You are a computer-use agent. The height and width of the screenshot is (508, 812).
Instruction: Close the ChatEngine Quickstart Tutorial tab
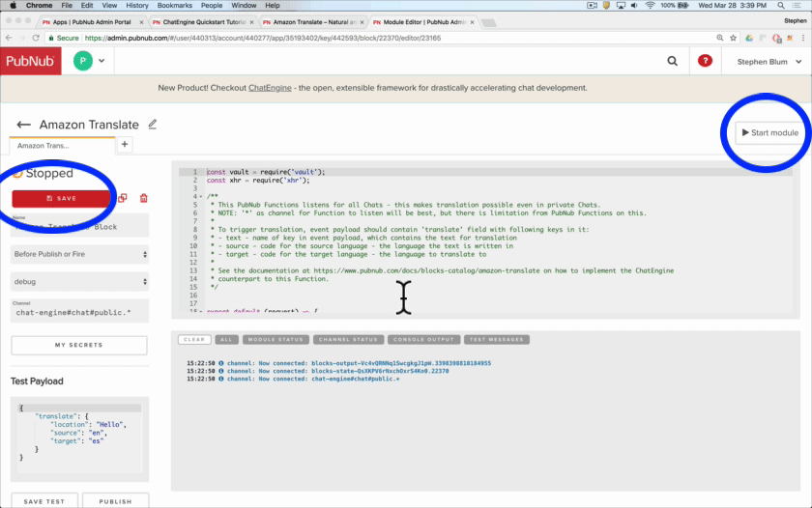click(252, 22)
